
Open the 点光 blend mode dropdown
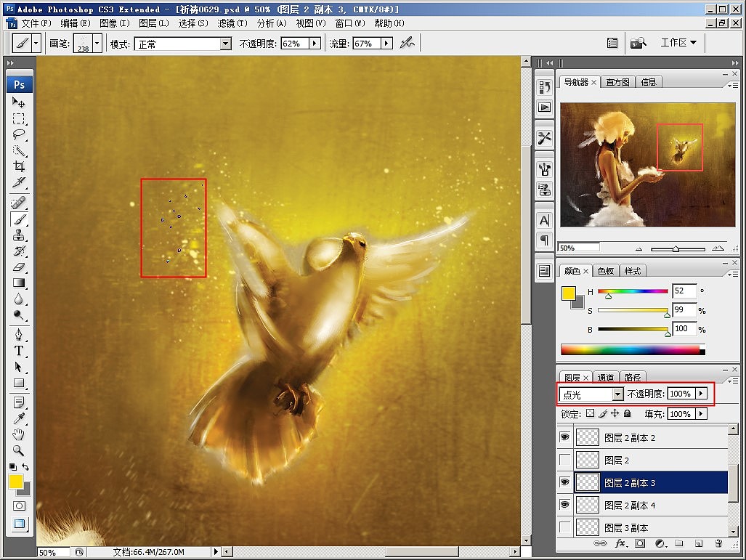617,394
